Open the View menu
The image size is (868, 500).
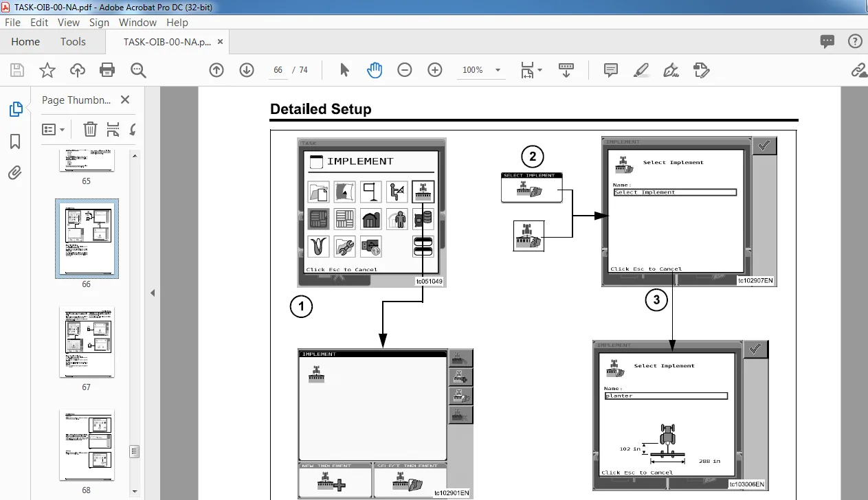(69, 22)
